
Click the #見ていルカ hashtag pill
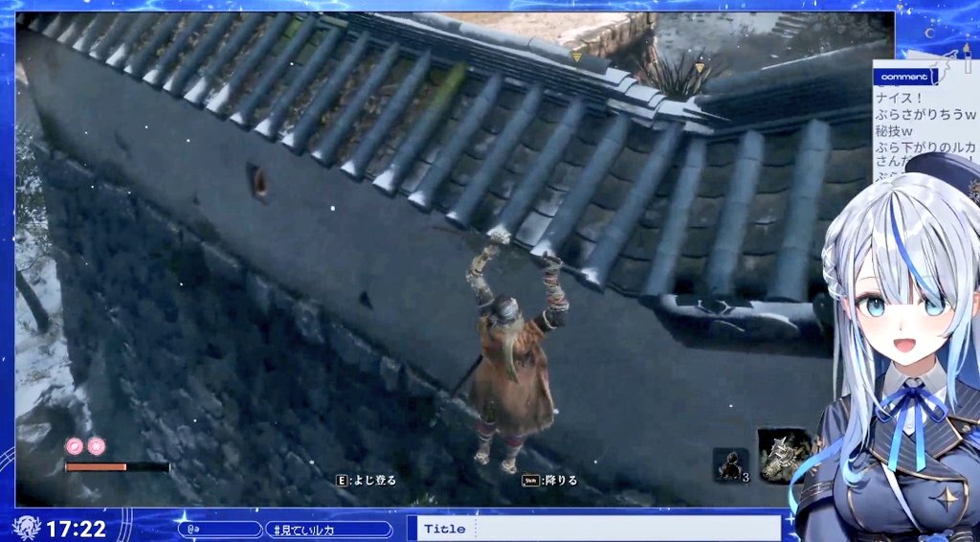point(328,530)
